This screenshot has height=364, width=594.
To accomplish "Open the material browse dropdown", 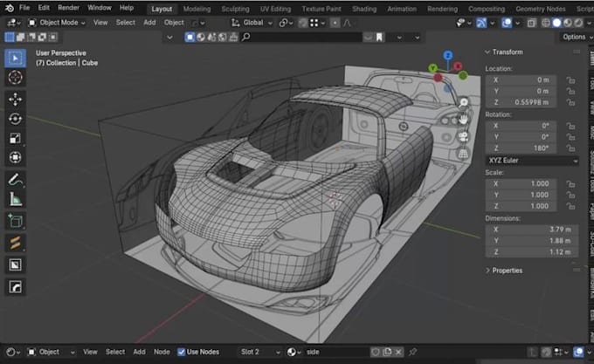I will [x=294, y=353].
